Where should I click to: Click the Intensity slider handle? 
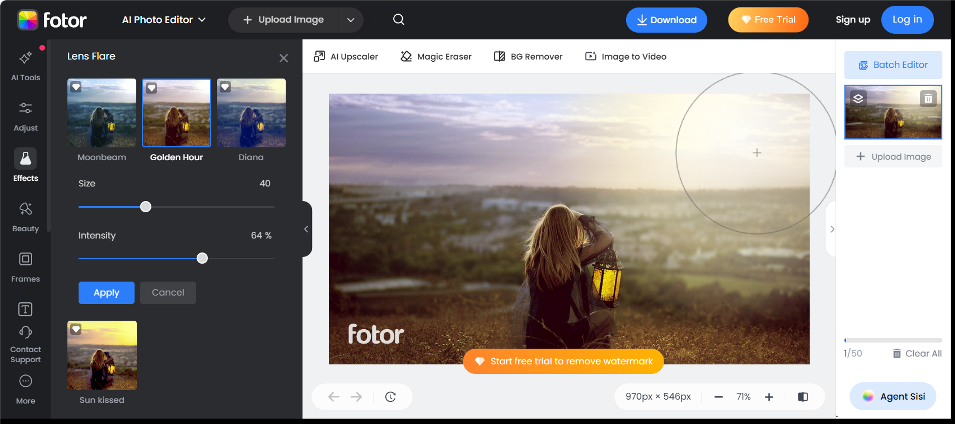(202, 258)
